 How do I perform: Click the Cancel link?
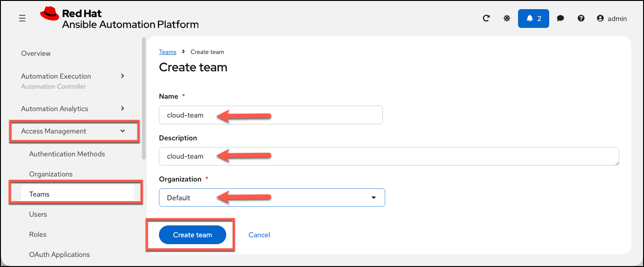click(x=259, y=235)
